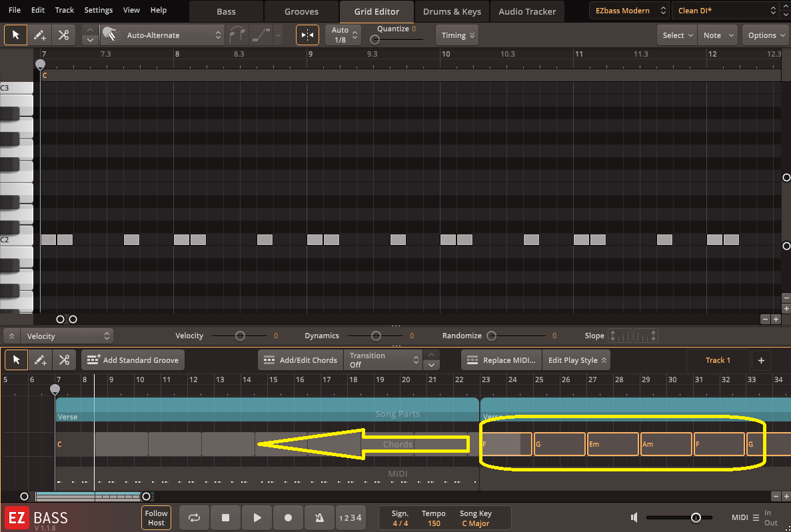Viewport: 791px width, 532px height.
Task: Adjust the Velocity slider
Action: [x=240, y=336]
